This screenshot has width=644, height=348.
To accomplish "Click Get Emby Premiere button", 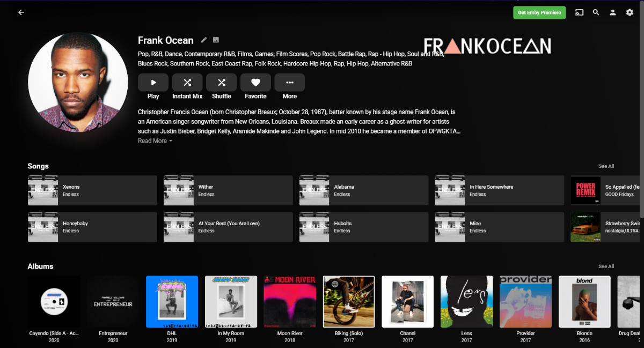I will 539,12.
